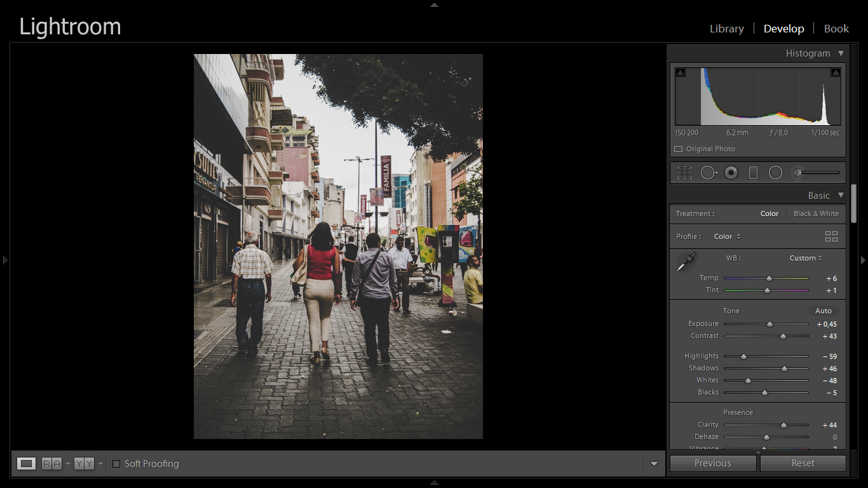Set Treatment to Color

click(770, 214)
